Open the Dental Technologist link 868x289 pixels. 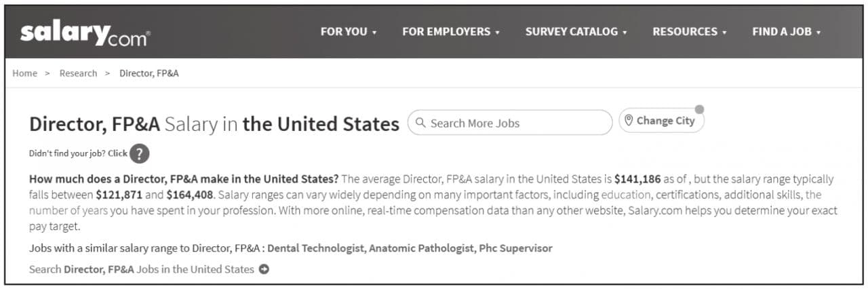point(317,248)
